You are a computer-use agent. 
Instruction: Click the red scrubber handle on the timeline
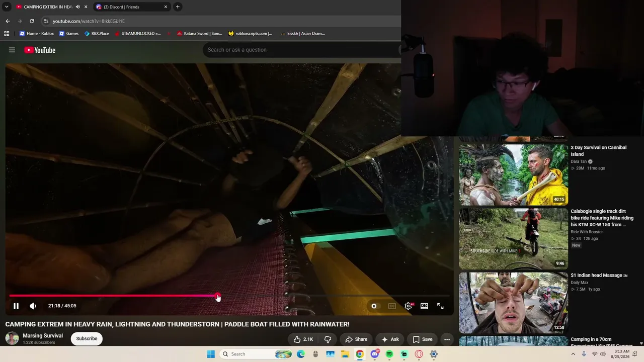click(x=217, y=296)
